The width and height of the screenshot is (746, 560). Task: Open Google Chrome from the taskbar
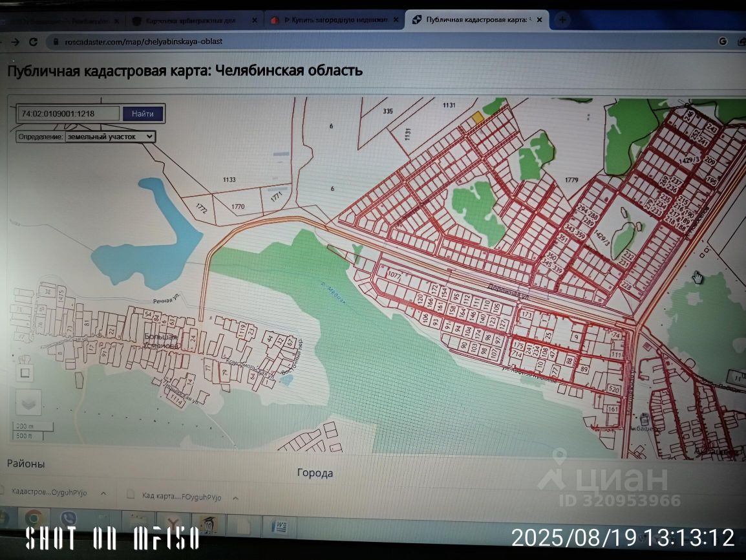tap(34, 519)
